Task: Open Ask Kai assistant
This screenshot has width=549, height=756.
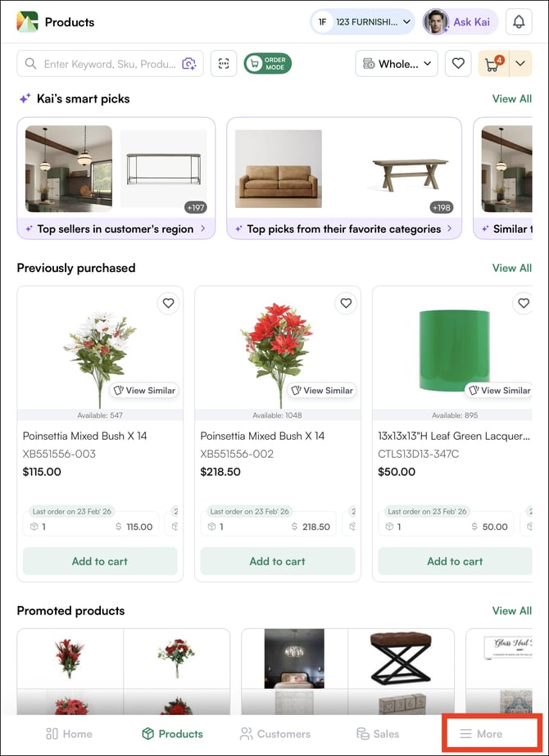Action: [x=461, y=22]
